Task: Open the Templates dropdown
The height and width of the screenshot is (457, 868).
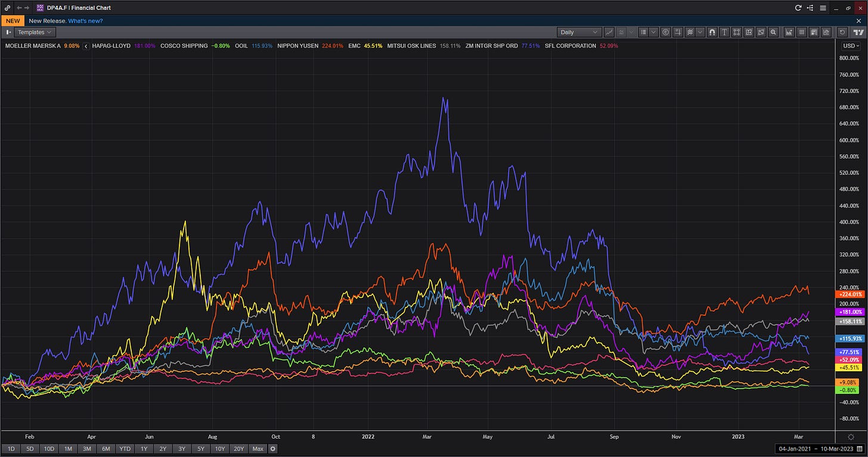Action: [x=35, y=32]
